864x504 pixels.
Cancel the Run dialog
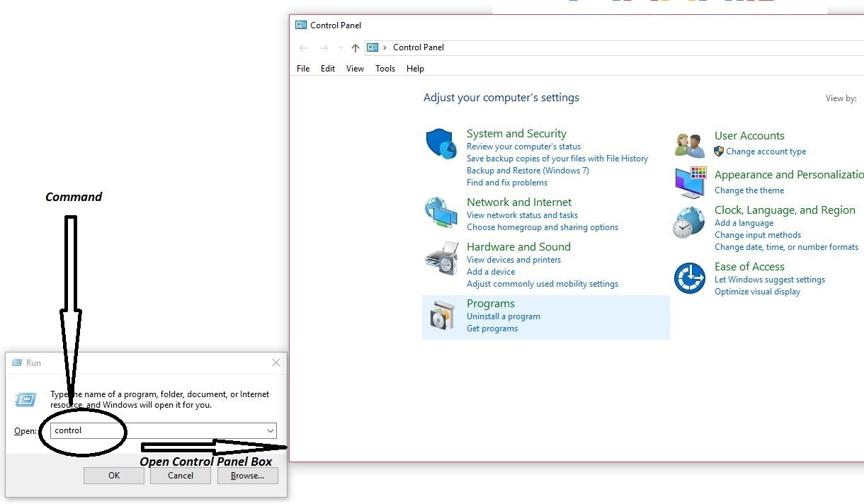[x=181, y=476]
